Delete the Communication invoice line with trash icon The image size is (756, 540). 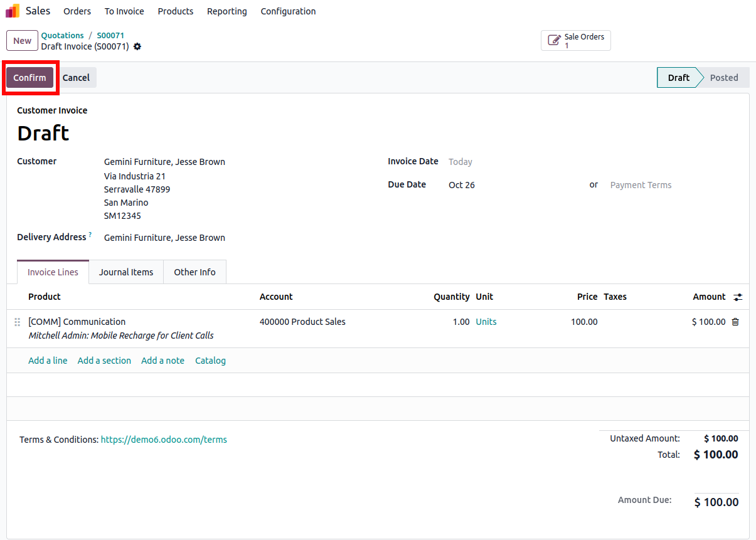pos(735,322)
